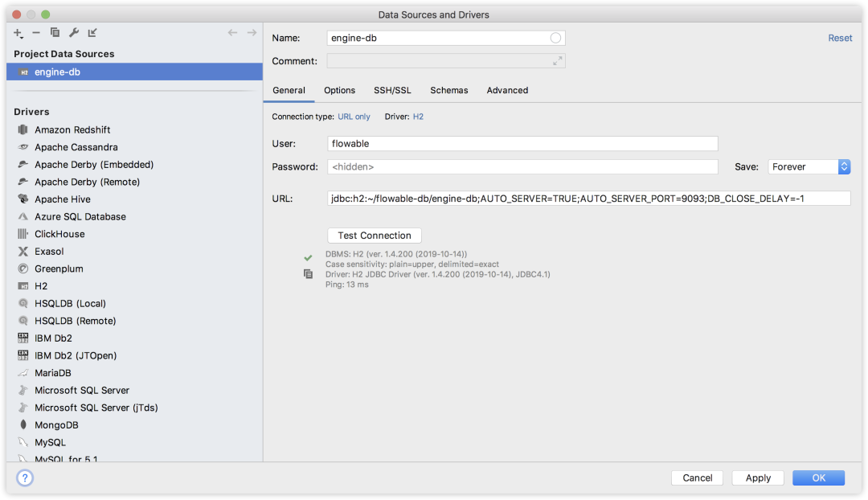The width and height of the screenshot is (868, 500).
Task: Open Advanced tab
Action: pos(507,90)
